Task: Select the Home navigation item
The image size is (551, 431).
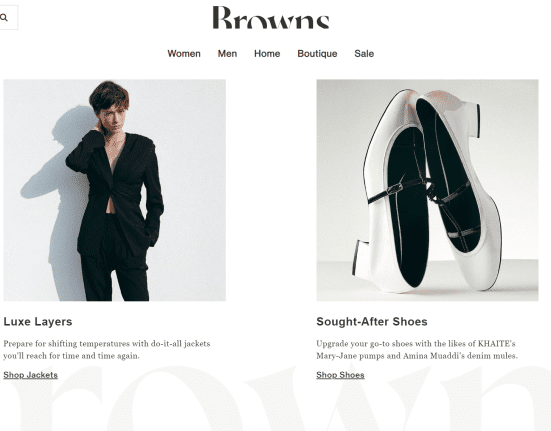Action: pyautogui.click(x=267, y=54)
